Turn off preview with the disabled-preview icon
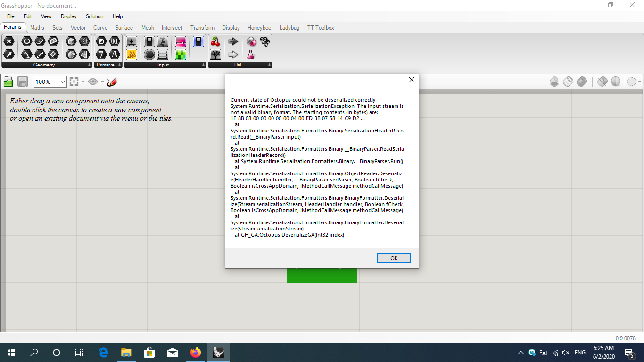 click(x=554, y=82)
